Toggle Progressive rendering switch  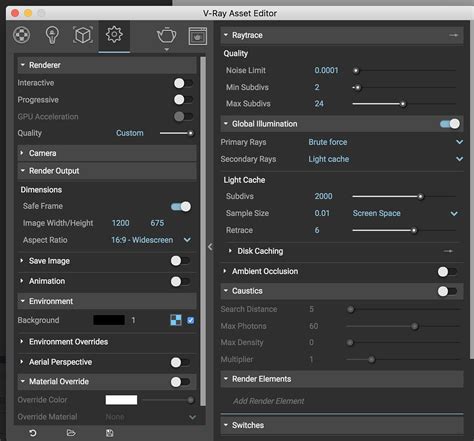pyautogui.click(x=183, y=99)
